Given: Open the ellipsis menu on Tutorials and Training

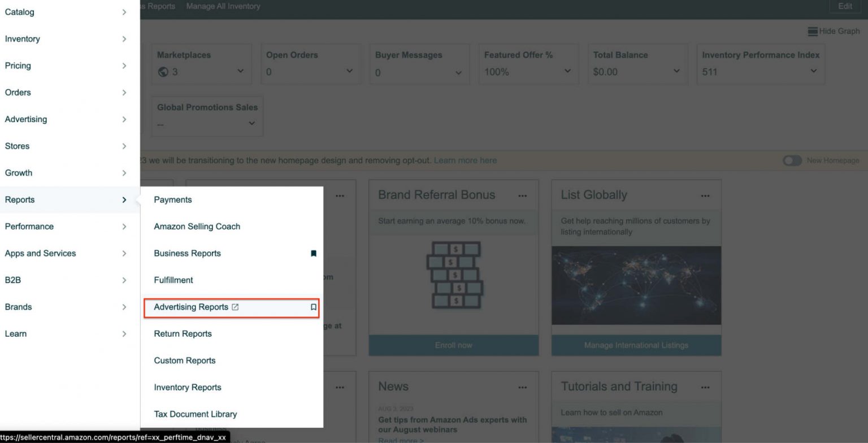Looking at the screenshot, I should click(x=705, y=386).
